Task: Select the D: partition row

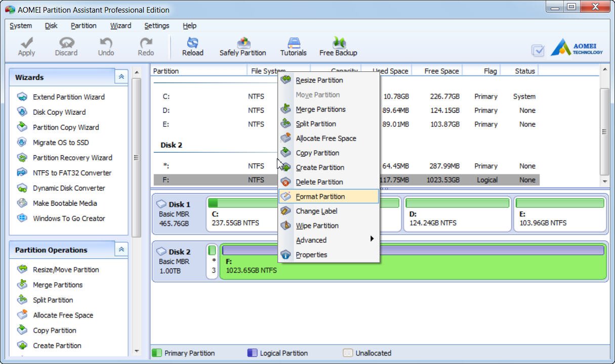Action: (346, 110)
